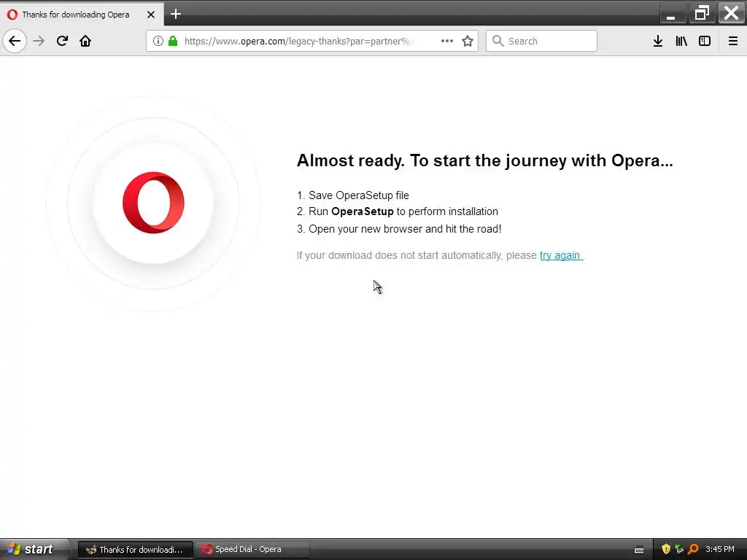Click the text 'Save OperaSetup file'
This screenshot has height=560, width=747.
point(359,195)
